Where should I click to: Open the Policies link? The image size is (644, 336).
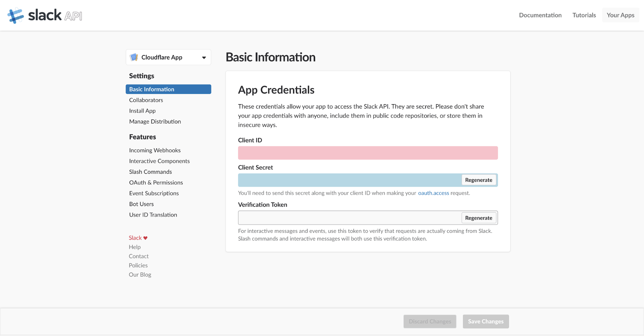tap(138, 265)
